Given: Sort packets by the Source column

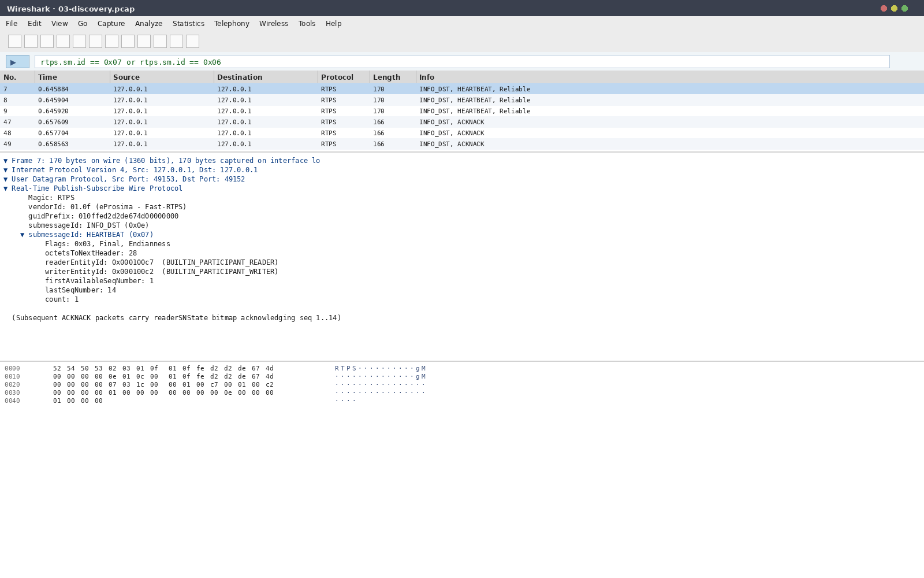Looking at the screenshot, I should point(162,77).
